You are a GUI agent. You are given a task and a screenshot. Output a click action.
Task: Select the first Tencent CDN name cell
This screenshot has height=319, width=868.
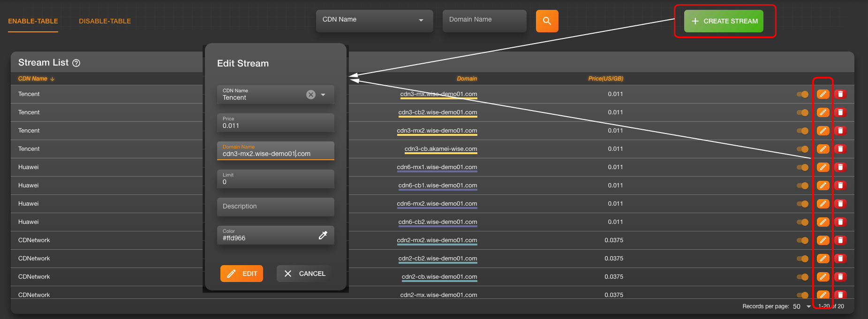click(x=29, y=94)
